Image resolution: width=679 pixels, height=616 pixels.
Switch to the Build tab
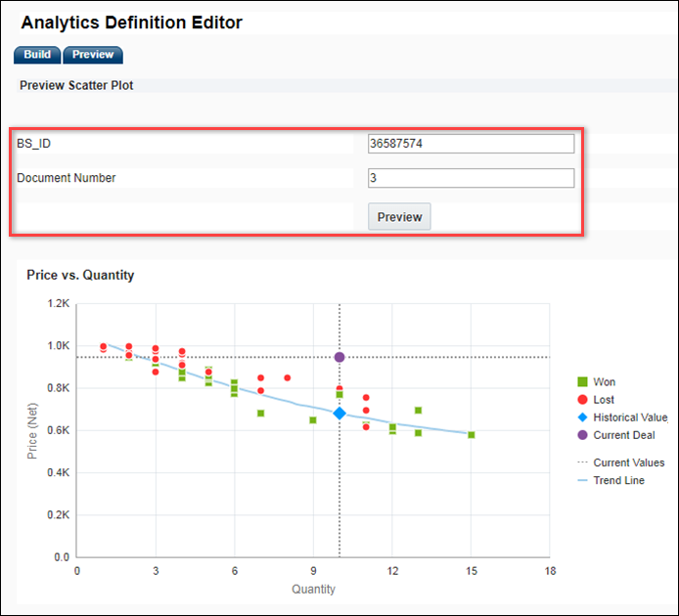tap(37, 55)
